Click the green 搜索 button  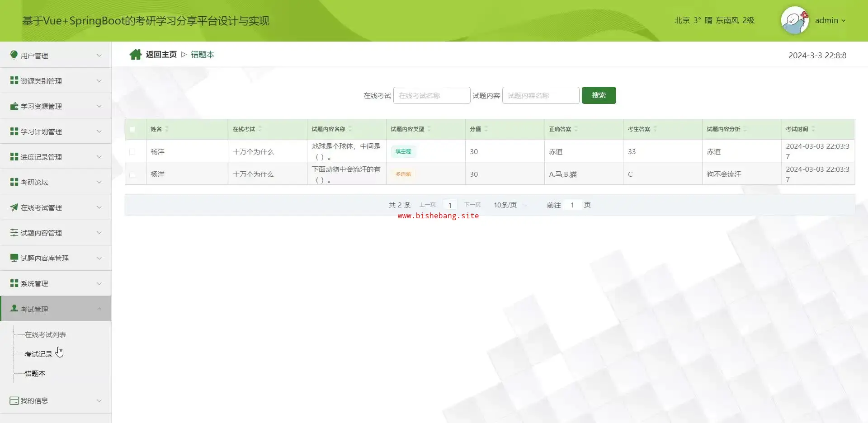pyautogui.click(x=599, y=95)
